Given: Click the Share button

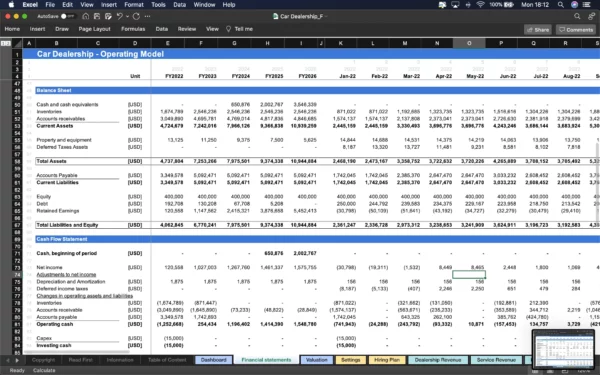Looking at the screenshot, I should point(538,29).
